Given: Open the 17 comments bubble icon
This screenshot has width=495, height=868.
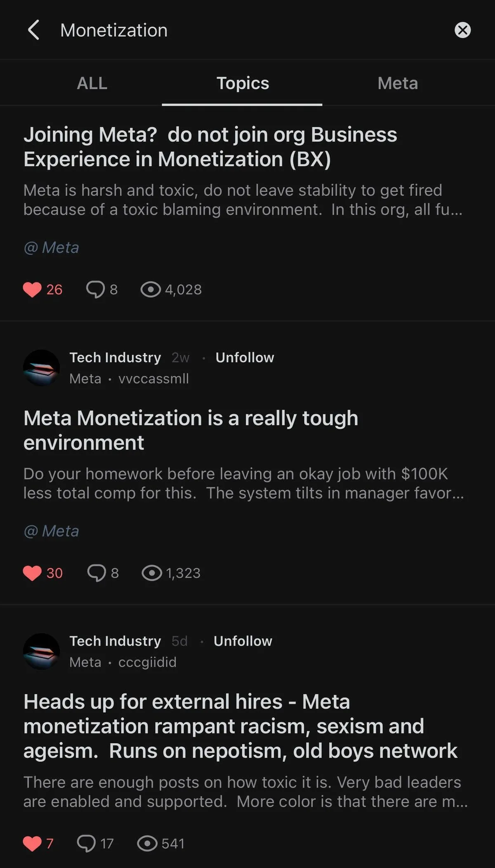Looking at the screenshot, I should tap(86, 843).
